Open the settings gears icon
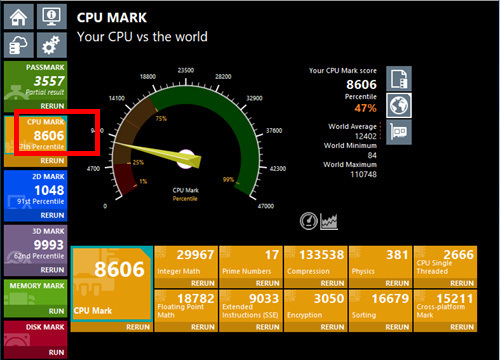The height and width of the screenshot is (360, 500). click(x=52, y=45)
